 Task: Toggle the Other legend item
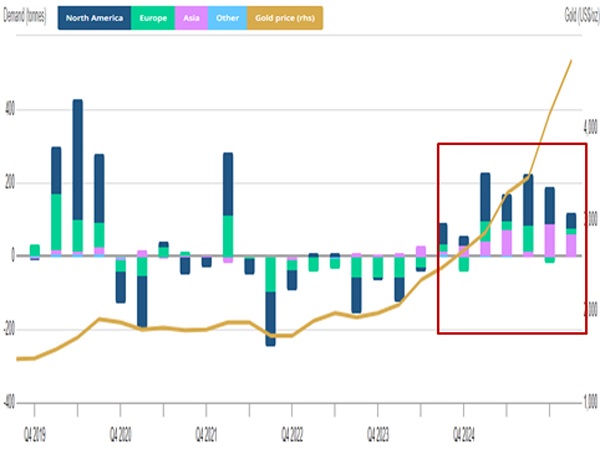[x=228, y=17]
